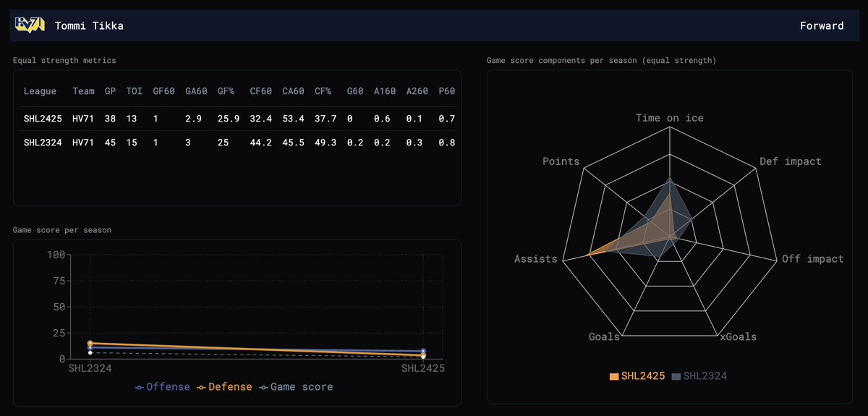Click the G60 column header
The height and width of the screenshot is (416, 868).
click(355, 91)
